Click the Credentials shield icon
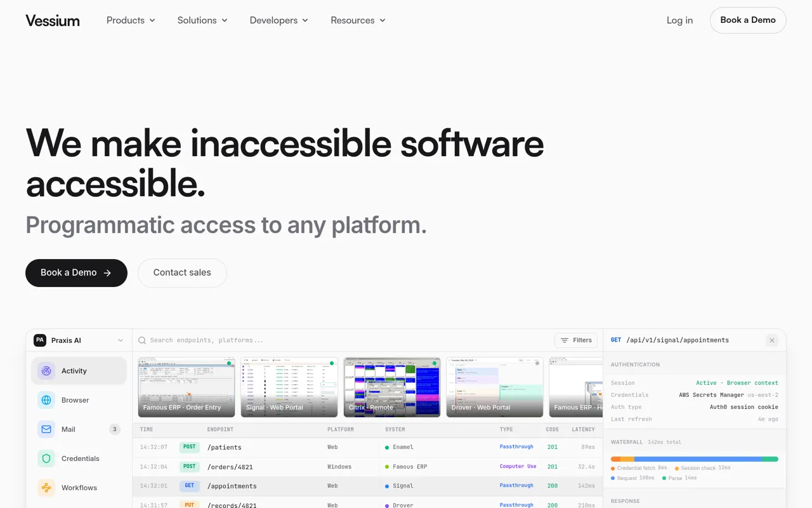This screenshot has height=508, width=812. (x=46, y=458)
